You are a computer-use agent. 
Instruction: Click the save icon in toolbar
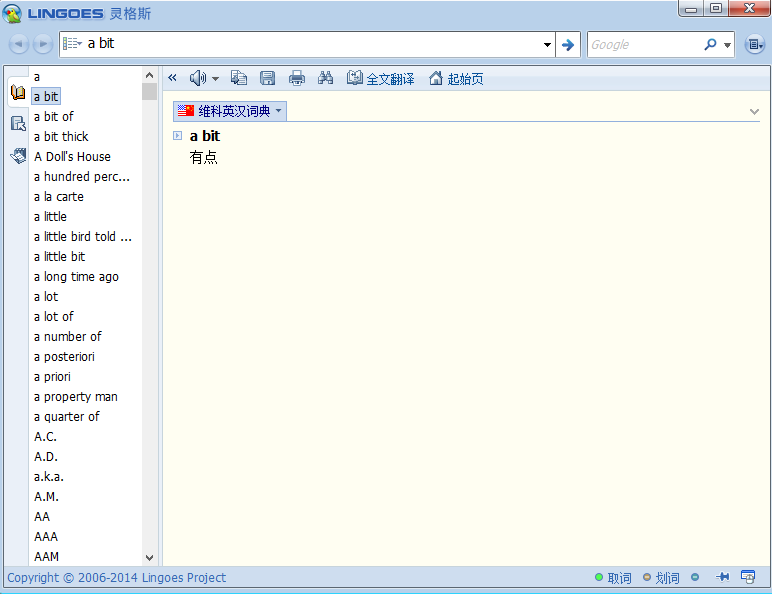[267, 78]
